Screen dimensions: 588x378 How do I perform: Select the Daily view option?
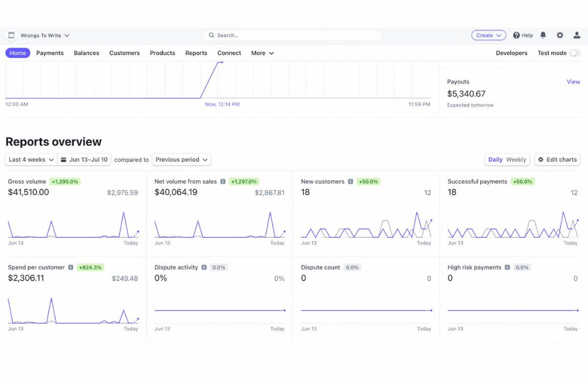click(495, 159)
